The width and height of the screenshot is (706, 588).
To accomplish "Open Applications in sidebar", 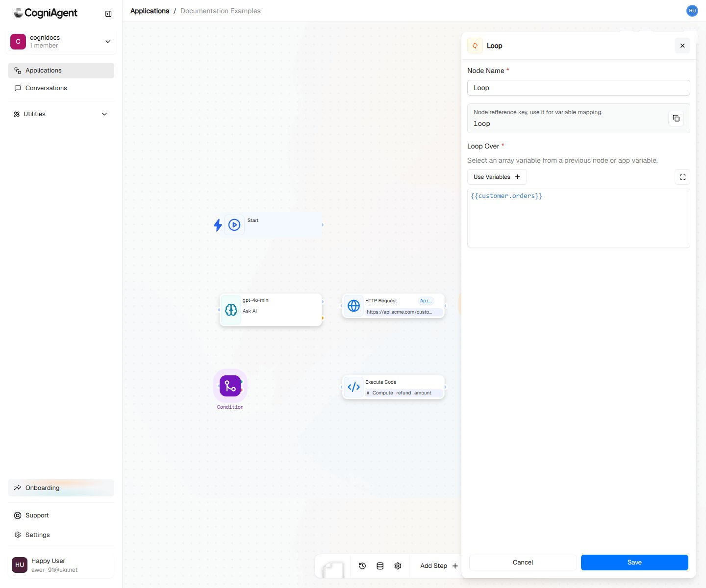I will [x=61, y=71].
